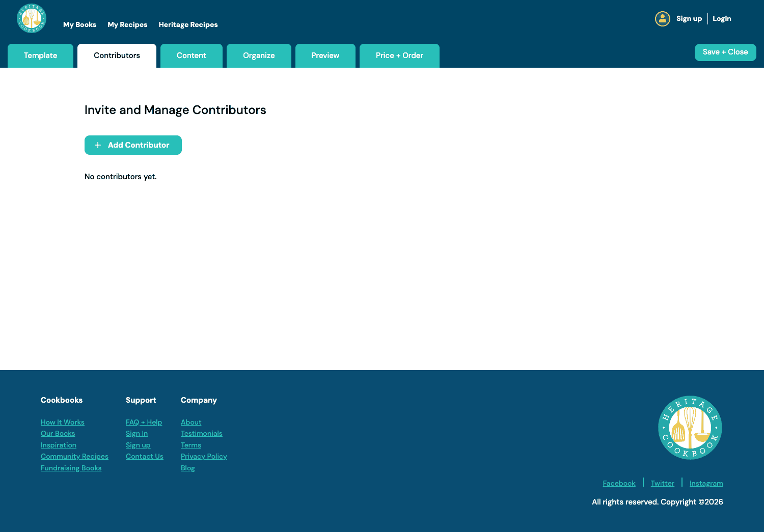Click the Heritage Cookbook logo in the footer
The image size is (764, 532).
pos(690,427)
